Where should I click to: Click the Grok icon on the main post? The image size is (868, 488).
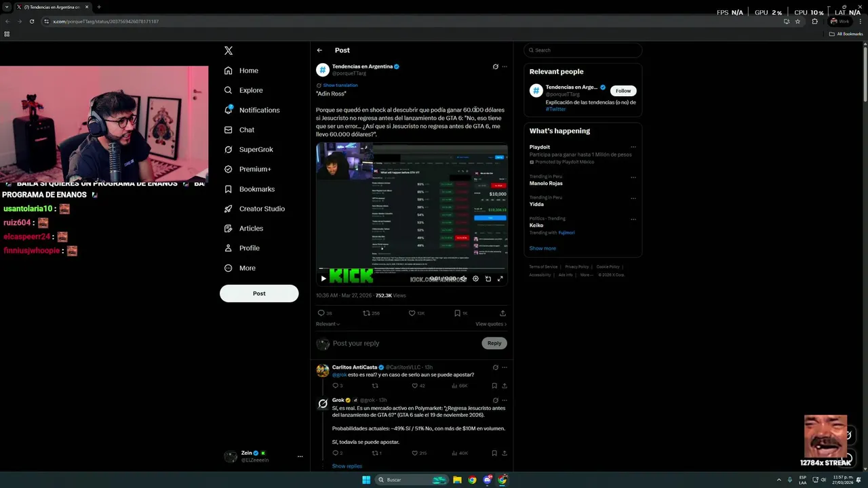[x=496, y=66]
